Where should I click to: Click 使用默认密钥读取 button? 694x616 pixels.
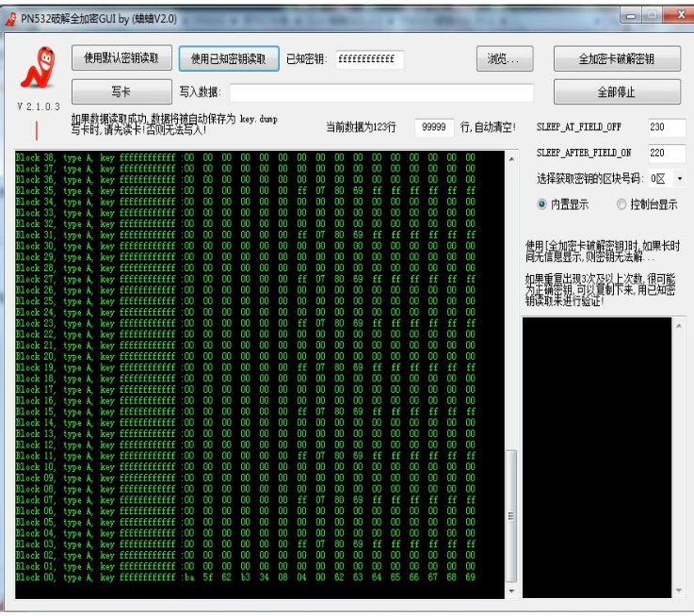(x=121, y=58)
